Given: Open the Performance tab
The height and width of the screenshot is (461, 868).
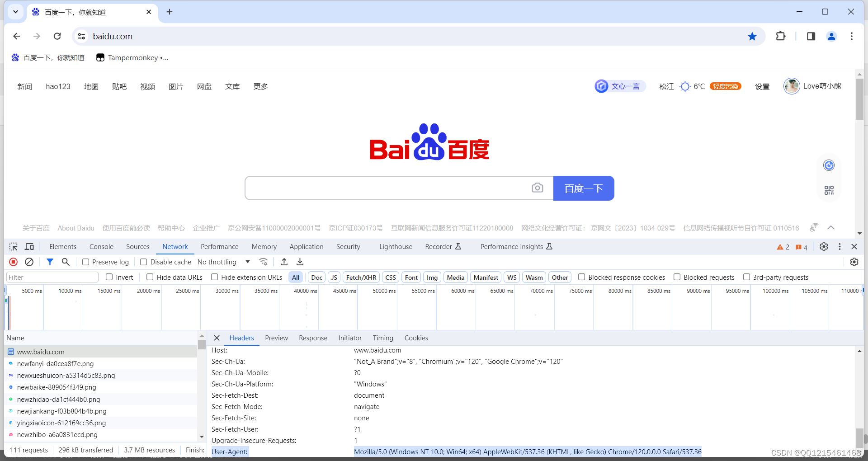Looking at the screenshot, I should (x=220, y=247).
